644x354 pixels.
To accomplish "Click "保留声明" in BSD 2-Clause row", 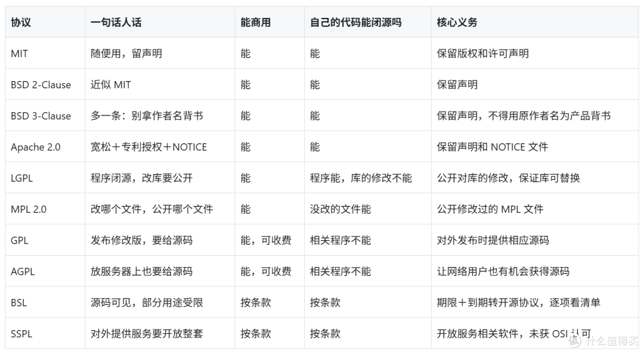I will point(457,85).
